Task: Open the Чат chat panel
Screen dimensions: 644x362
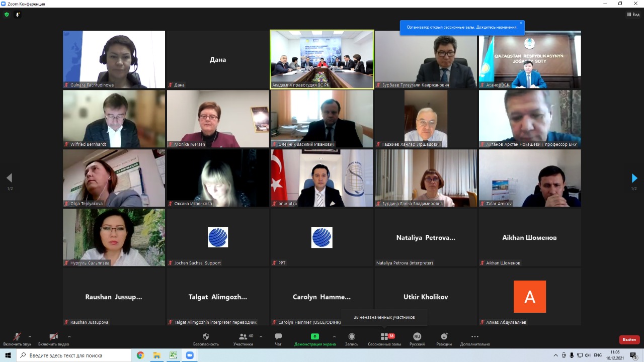Action: (x=278, y=339)
